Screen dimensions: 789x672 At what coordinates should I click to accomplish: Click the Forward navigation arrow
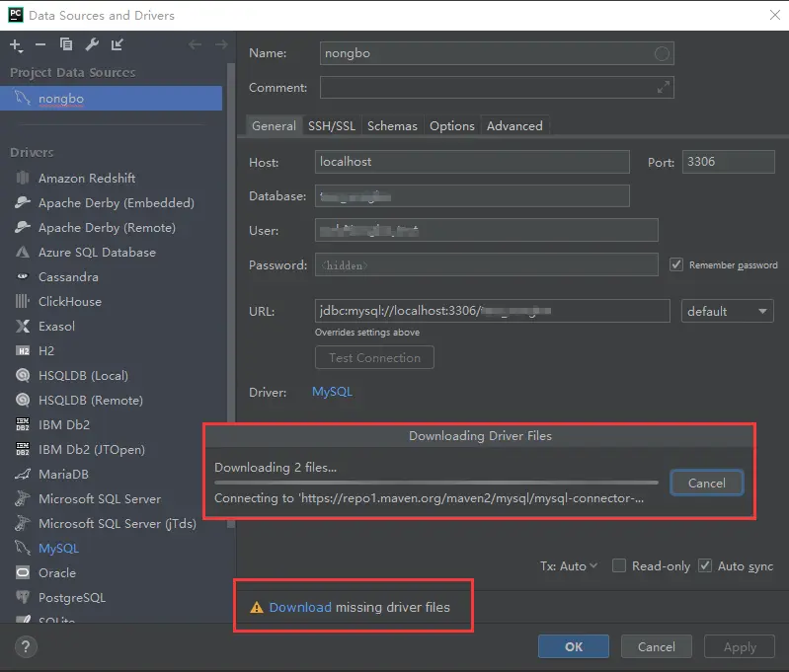[221, 44]
